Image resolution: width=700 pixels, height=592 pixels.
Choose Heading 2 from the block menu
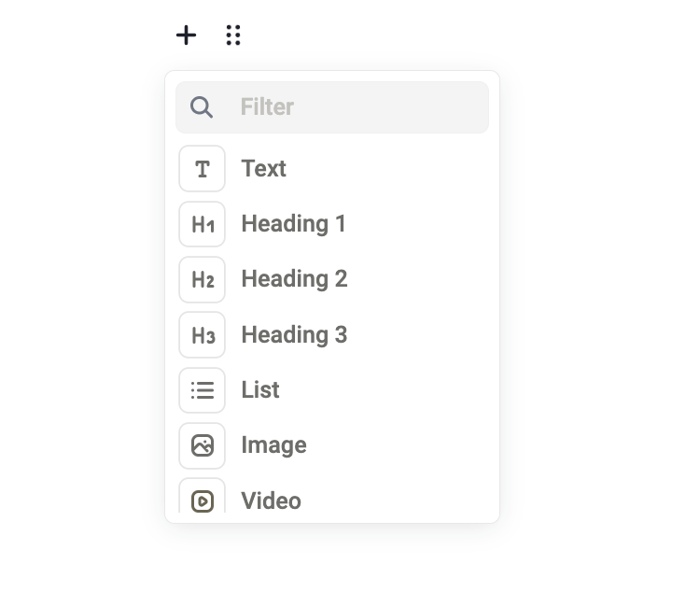click(294, 280)
